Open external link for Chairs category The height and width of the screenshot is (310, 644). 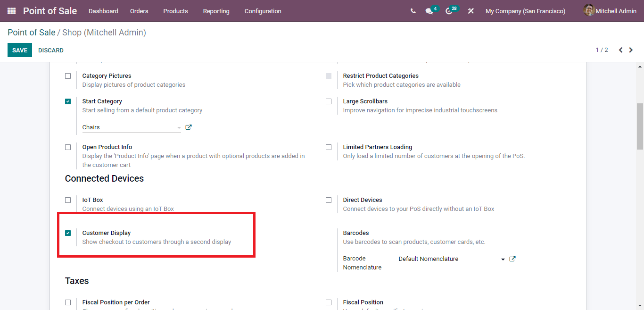[x=189, y=127]
